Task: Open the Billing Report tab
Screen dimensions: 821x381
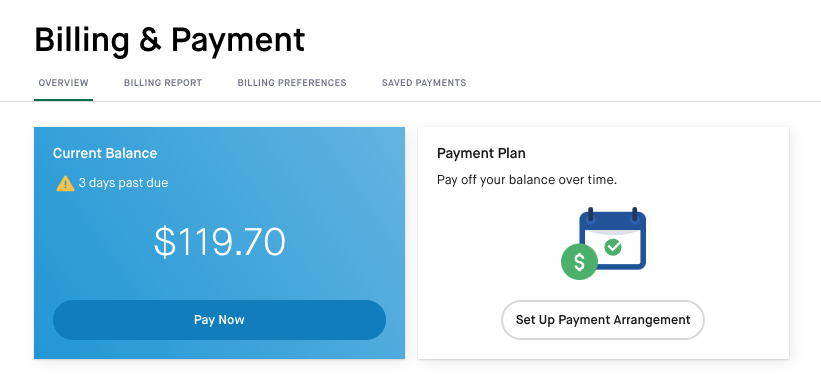Action: click(163, 83)
